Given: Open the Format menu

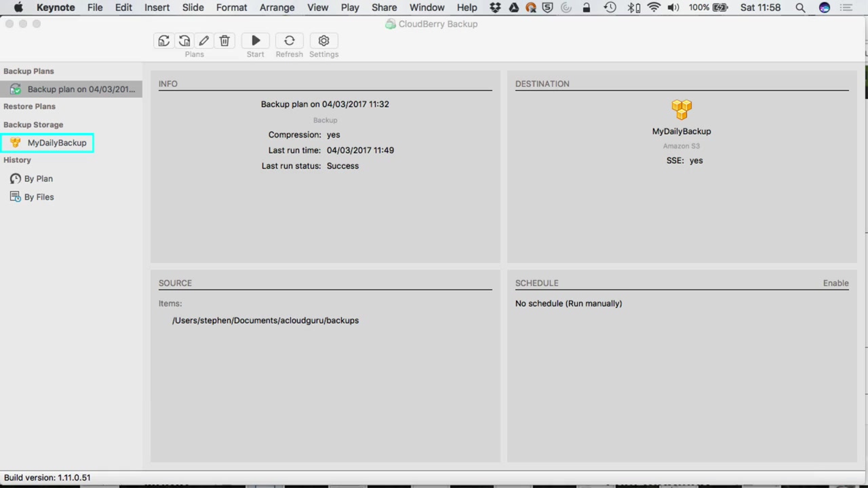Looking at the screenshot, I should [231, 7].
